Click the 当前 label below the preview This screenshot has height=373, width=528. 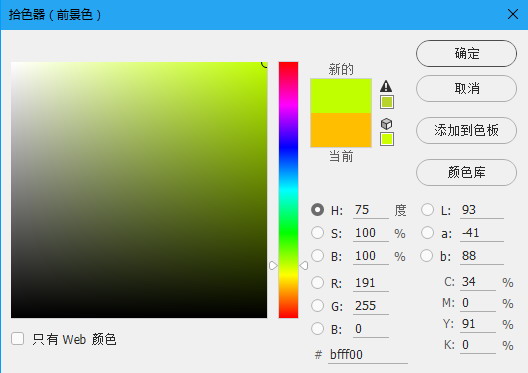tap(341, 157)
